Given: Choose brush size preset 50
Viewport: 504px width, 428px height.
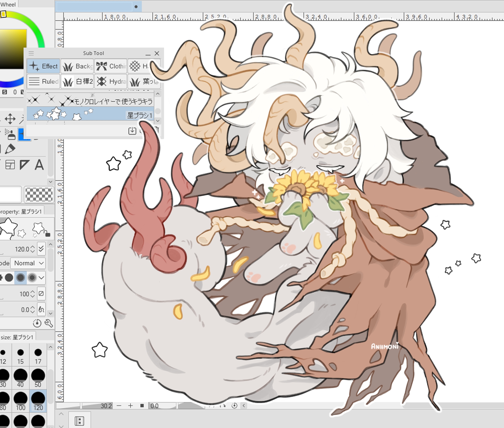Looking at the screenshot, I should point(38,378).
